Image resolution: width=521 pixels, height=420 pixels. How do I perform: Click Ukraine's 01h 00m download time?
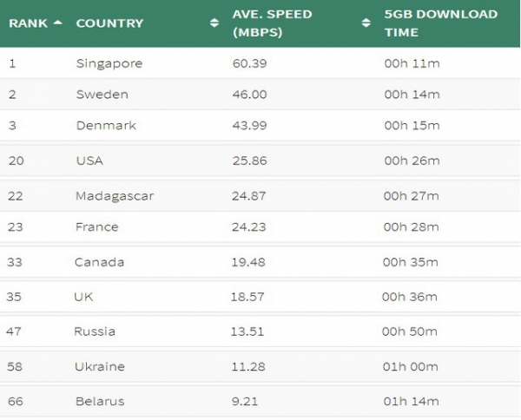pyautogui.click(x=412, y=366)
